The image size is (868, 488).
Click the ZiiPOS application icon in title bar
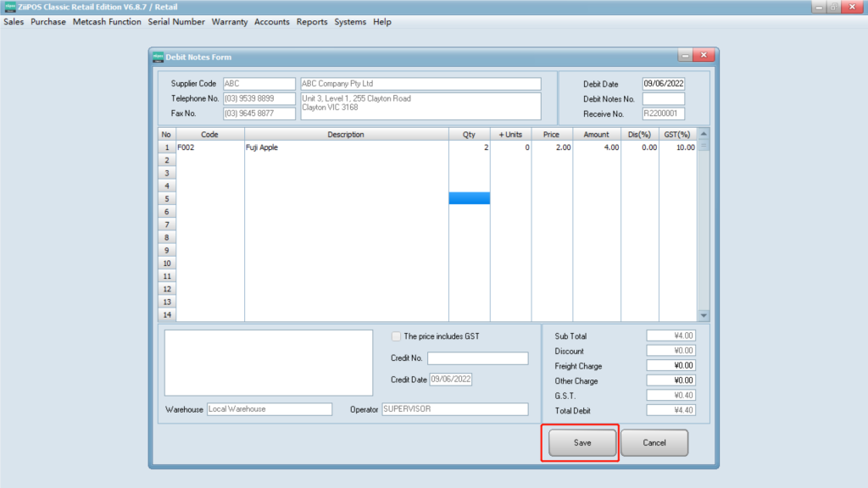coord(9,7)
